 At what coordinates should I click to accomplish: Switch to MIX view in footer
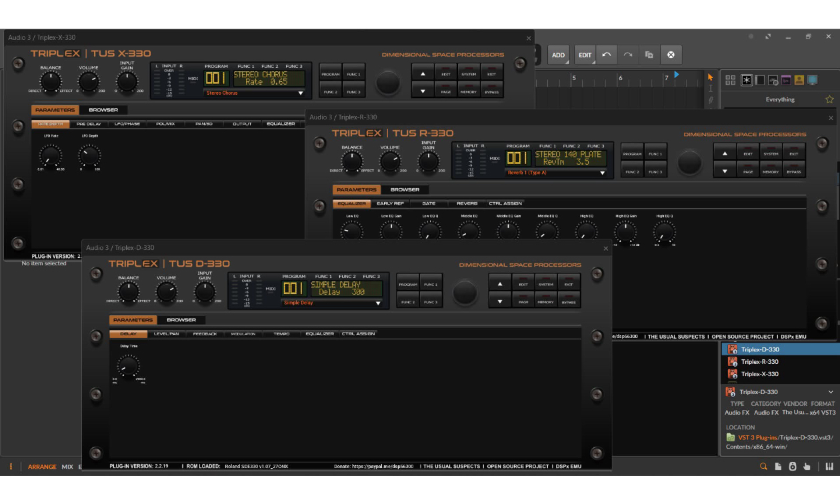[x=67, y=467]
